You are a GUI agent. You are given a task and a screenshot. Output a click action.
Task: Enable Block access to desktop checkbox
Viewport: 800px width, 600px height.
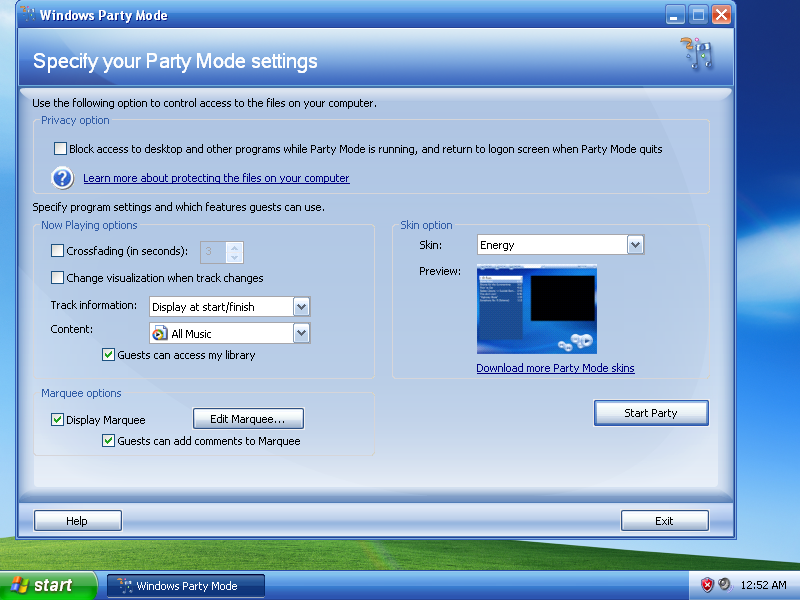coord(61,149)
